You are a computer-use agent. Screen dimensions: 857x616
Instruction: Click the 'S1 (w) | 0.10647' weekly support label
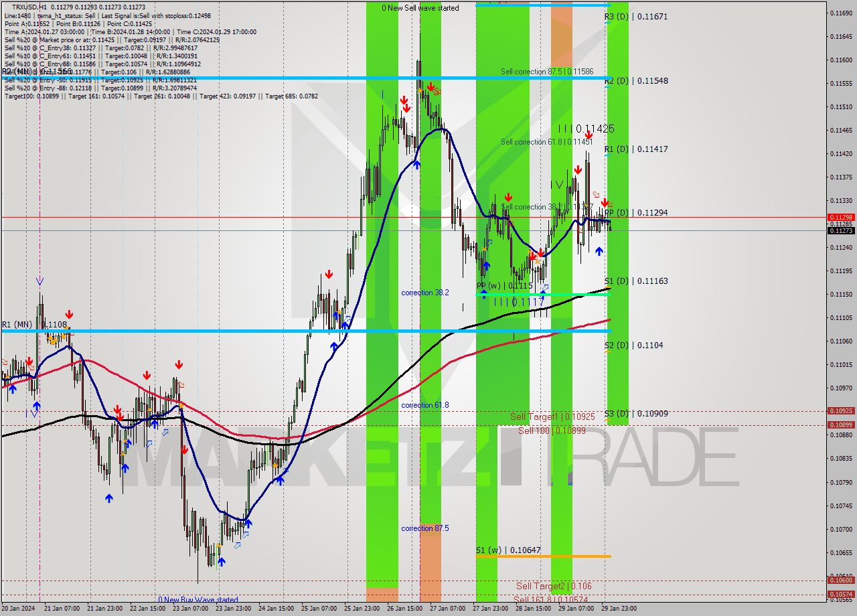click(508, 550)
